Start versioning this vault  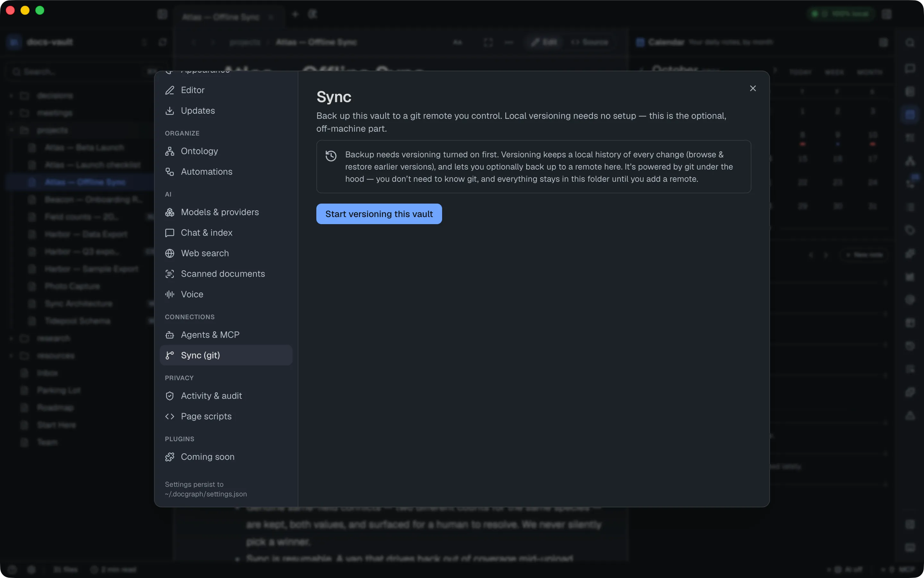pos(379,214)
